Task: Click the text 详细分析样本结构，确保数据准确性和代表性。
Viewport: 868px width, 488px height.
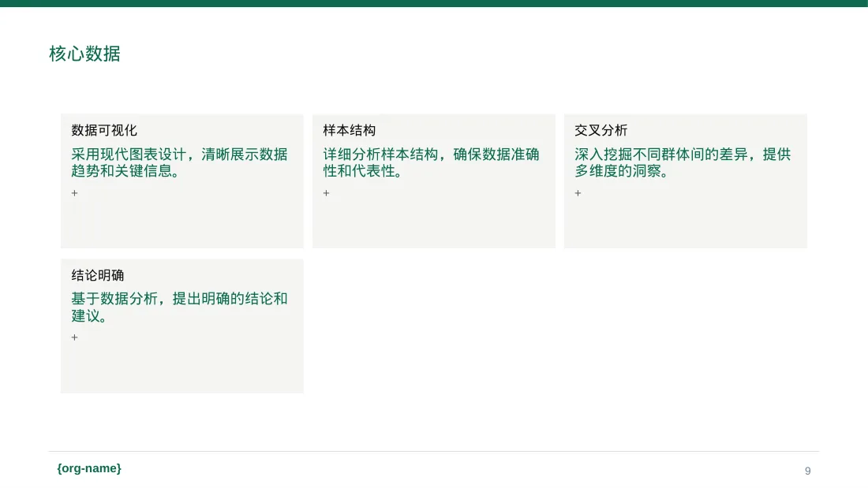Action: pos(431,162)
